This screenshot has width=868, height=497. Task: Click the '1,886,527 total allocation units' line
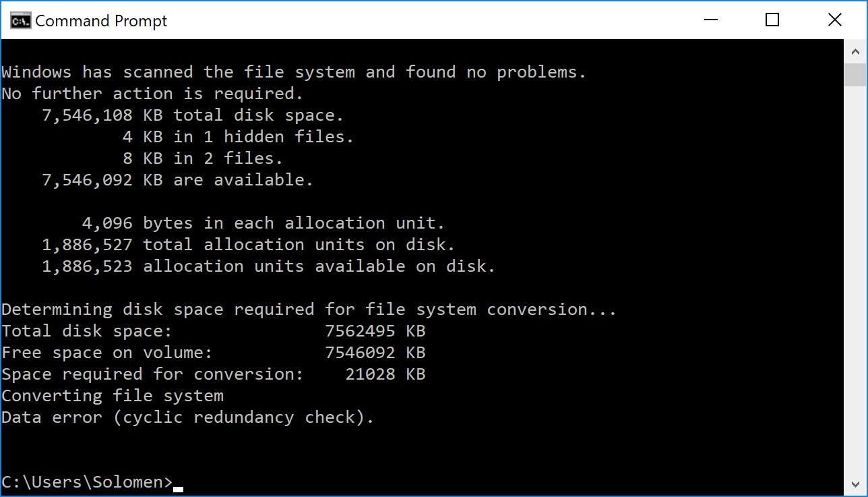pos(249,245)
